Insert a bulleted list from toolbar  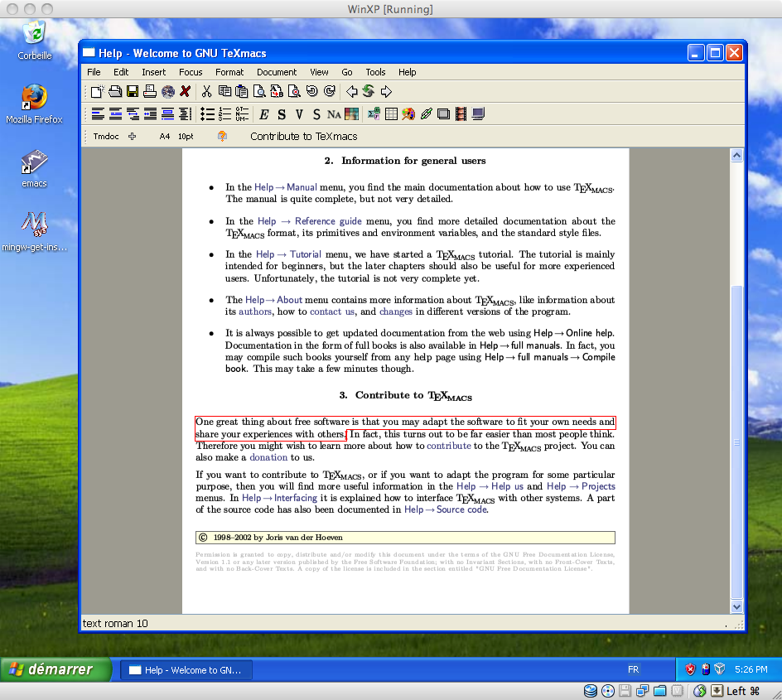click(207, 114)
